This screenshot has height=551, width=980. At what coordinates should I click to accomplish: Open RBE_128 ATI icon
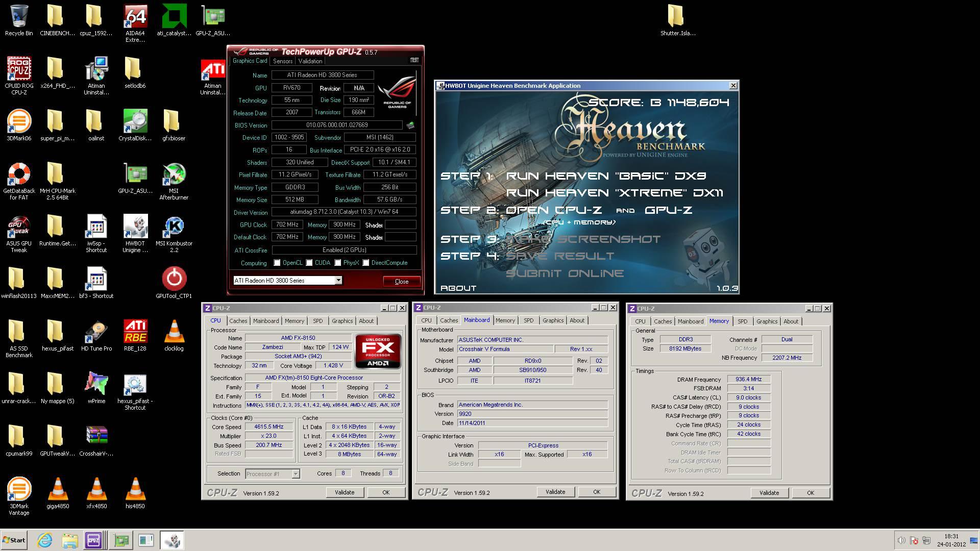click(x=135, y=335)
